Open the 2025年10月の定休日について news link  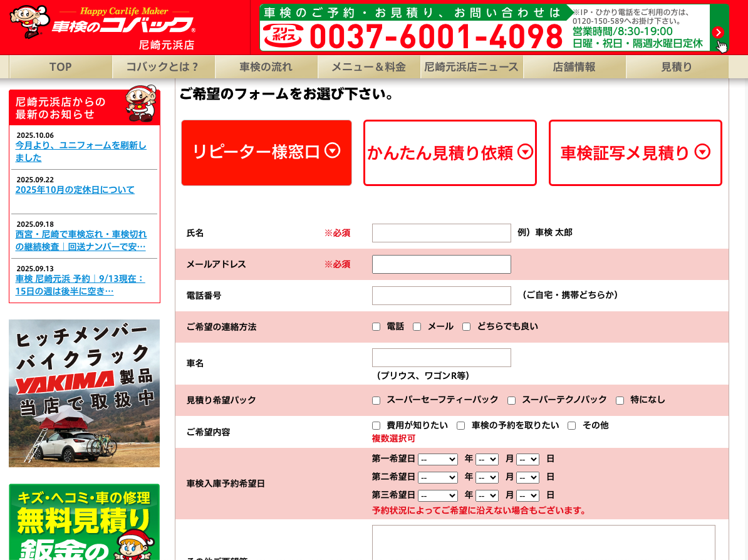[75, 190]
